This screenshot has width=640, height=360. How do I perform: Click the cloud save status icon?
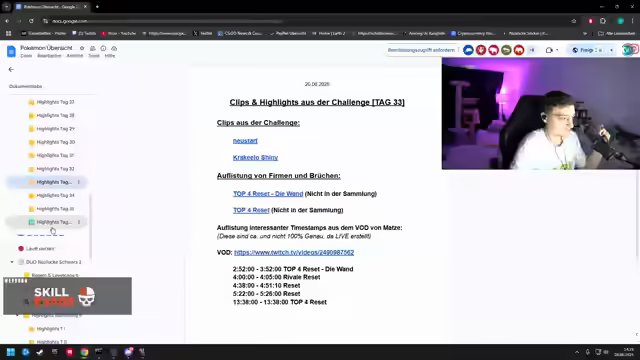(114, 48)
